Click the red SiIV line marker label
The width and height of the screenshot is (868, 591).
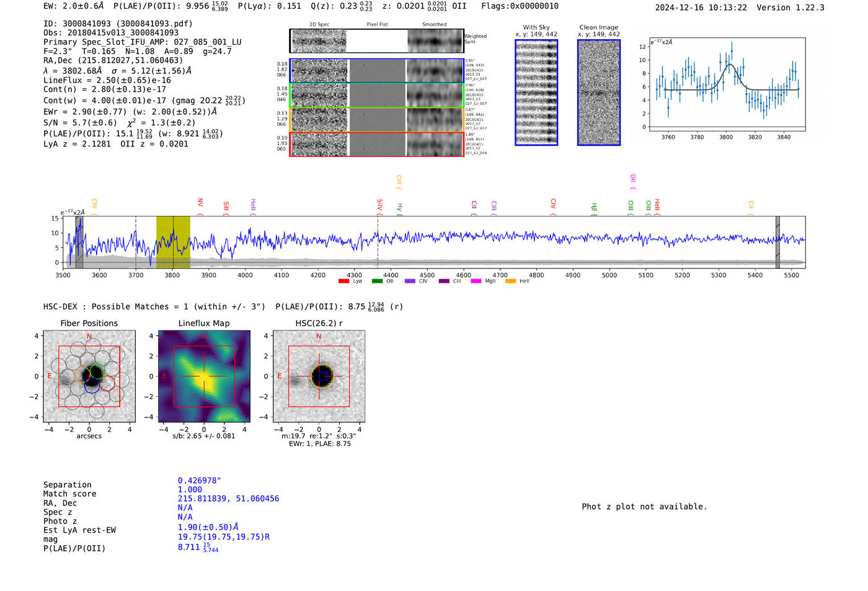point(379,205)
